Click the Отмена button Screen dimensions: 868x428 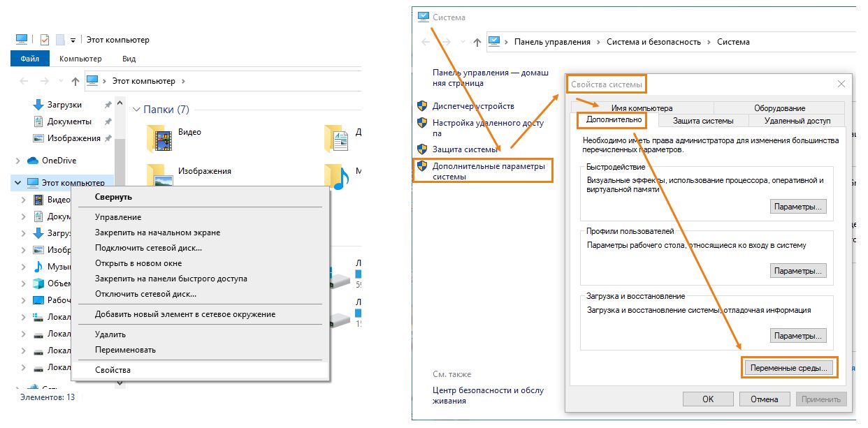tap(765, 399)
